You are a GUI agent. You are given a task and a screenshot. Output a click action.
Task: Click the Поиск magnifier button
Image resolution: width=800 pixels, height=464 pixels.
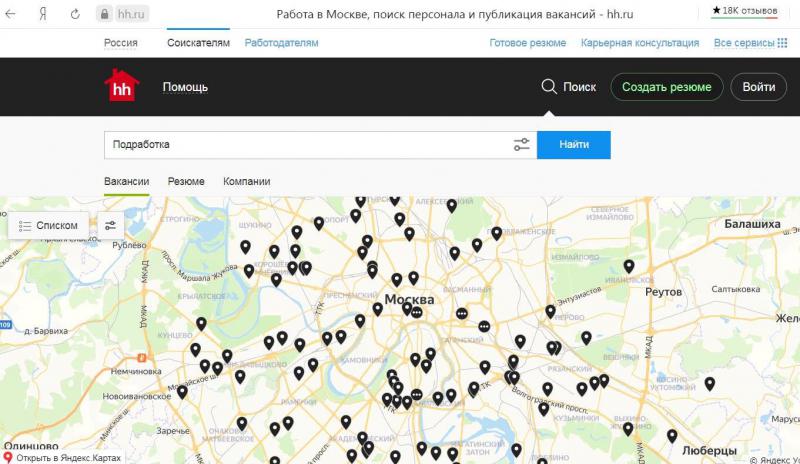(569, 87)
